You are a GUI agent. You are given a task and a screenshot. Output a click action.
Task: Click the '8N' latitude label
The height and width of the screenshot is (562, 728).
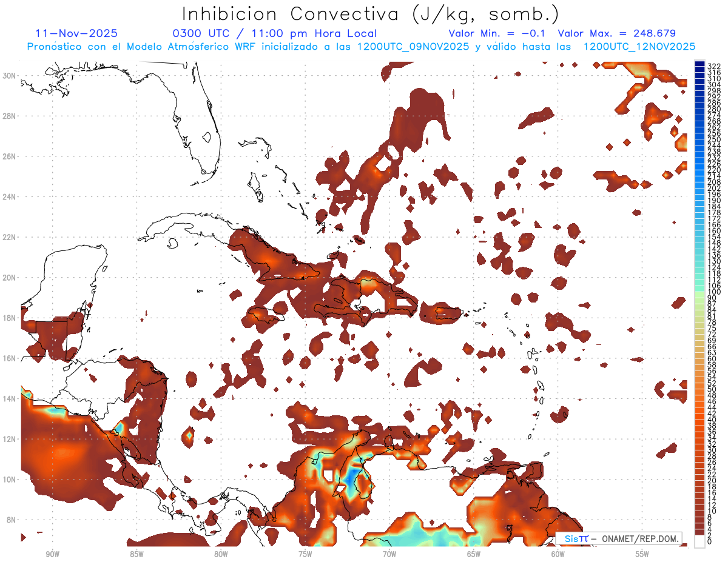[11, 520]
